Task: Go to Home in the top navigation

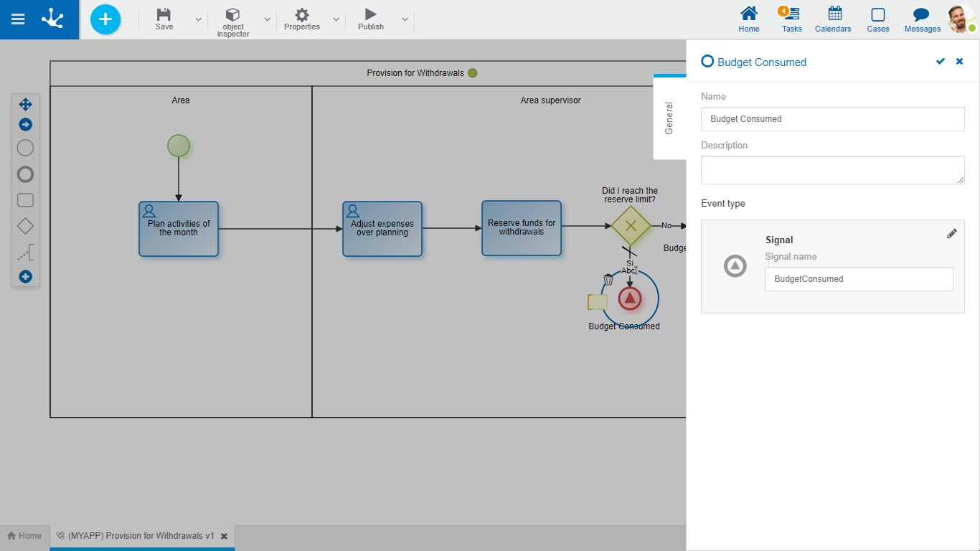Action: [x=749, y=19]
